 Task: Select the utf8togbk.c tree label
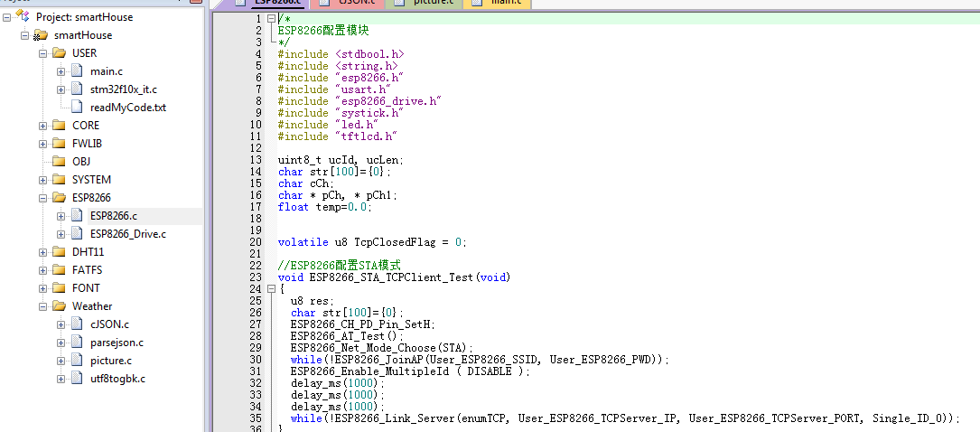[x=118, y=379]
